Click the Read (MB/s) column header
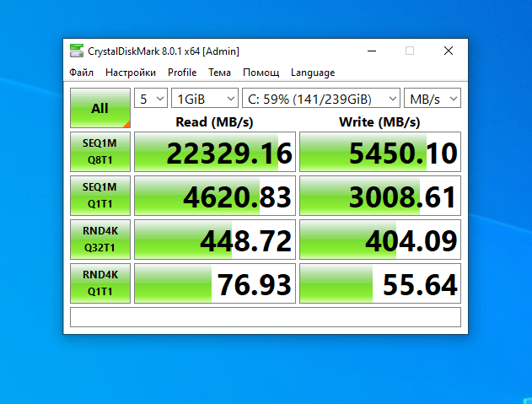Viewport: 532px width, 404px height. click(x=214, y=122)
